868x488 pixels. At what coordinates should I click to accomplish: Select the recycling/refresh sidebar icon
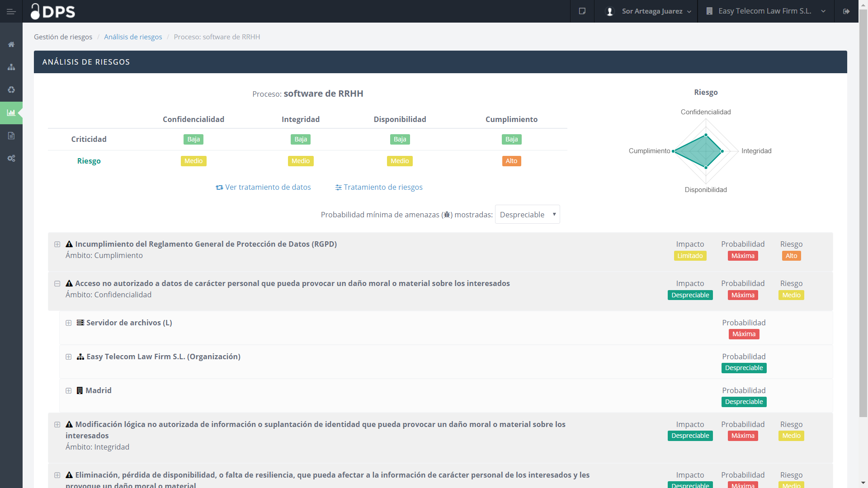click(x=11, y=89)
